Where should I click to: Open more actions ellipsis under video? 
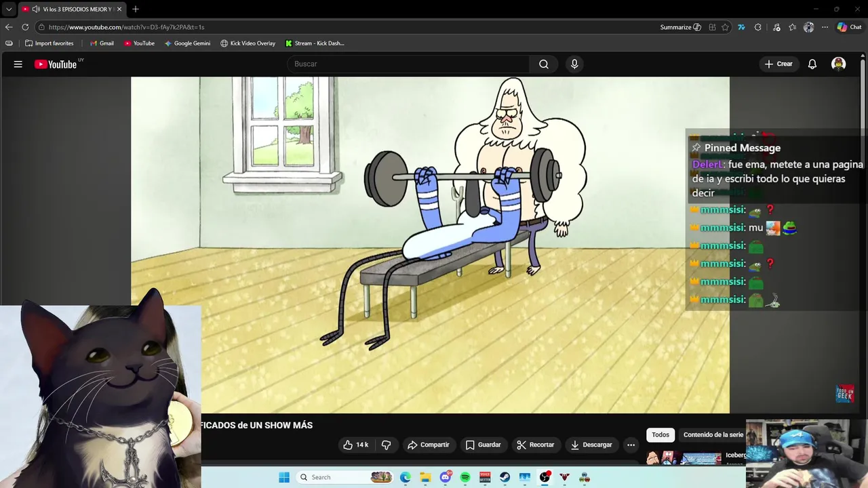[x=631, y=445]
